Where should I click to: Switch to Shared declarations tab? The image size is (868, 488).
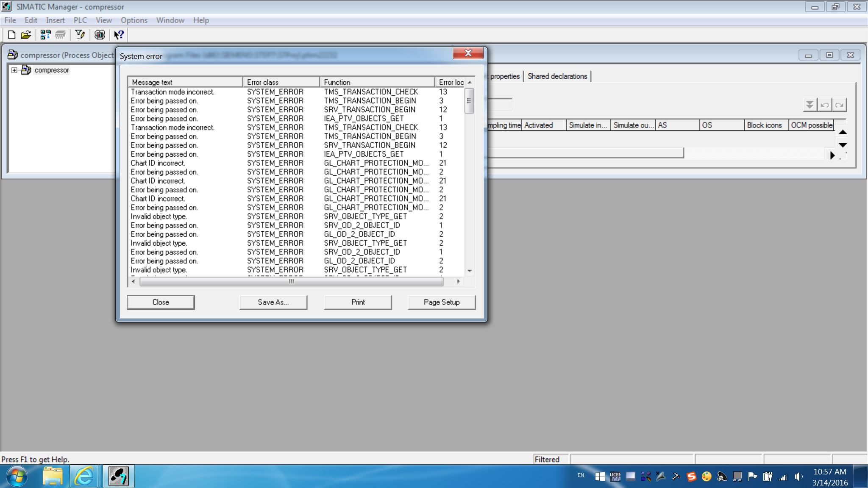[x=557, y=76]
